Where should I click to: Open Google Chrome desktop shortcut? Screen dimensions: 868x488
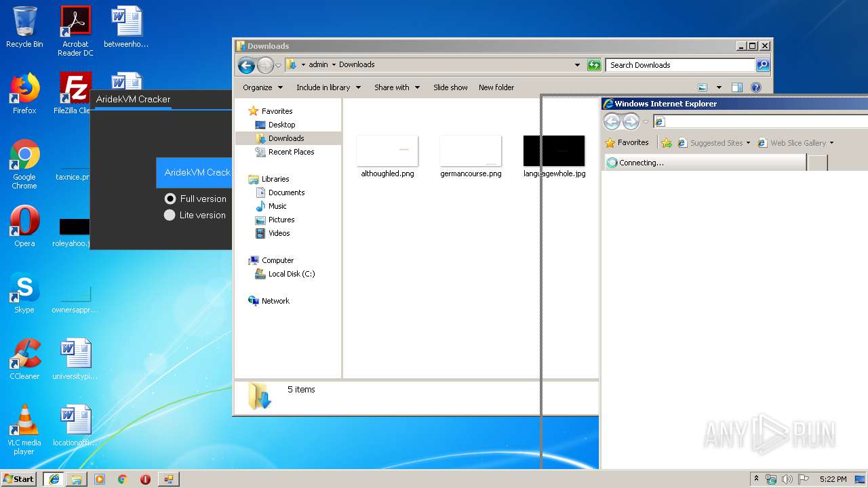24,164
